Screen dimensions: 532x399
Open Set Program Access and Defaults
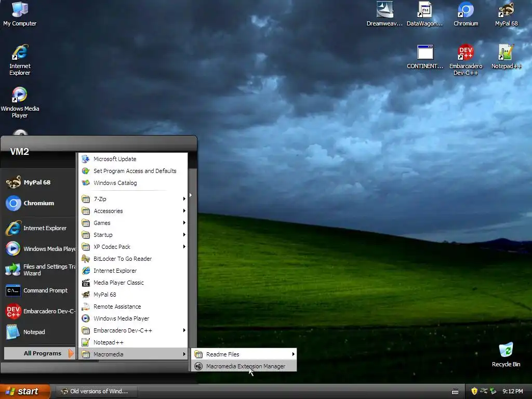click(133, 171)
